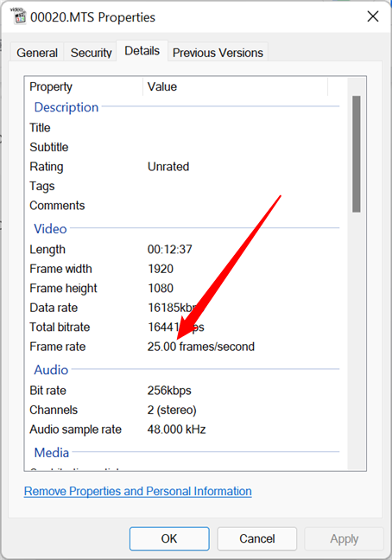
Task: Select the Tags property row
Action: [184, 186]
